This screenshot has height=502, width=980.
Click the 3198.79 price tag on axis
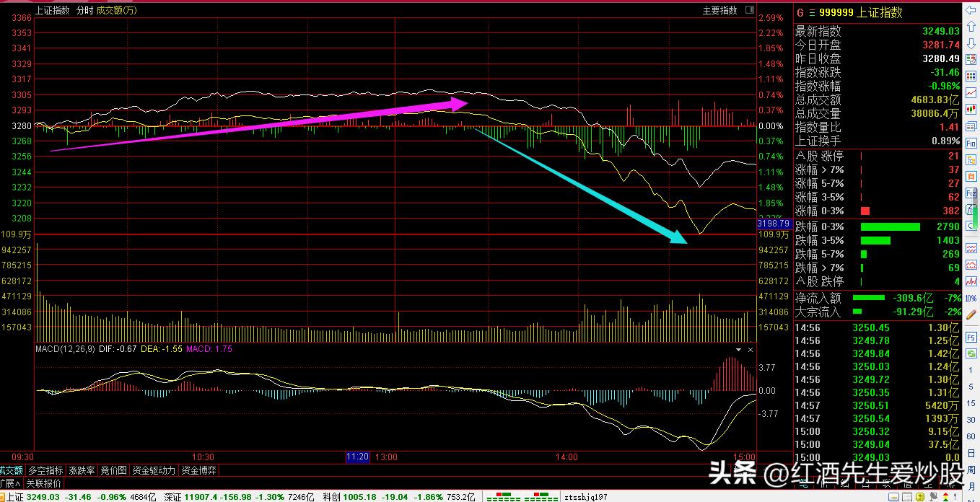(x=773, y=224)
